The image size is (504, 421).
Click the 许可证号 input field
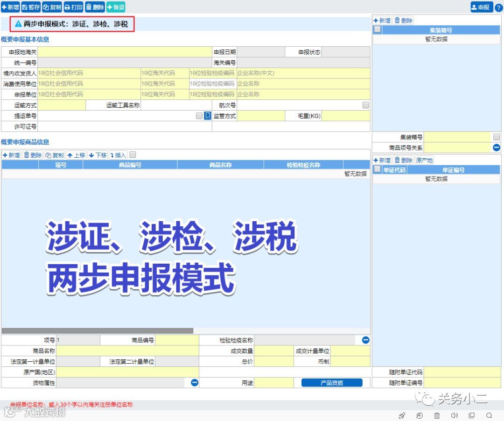point(125,126)
